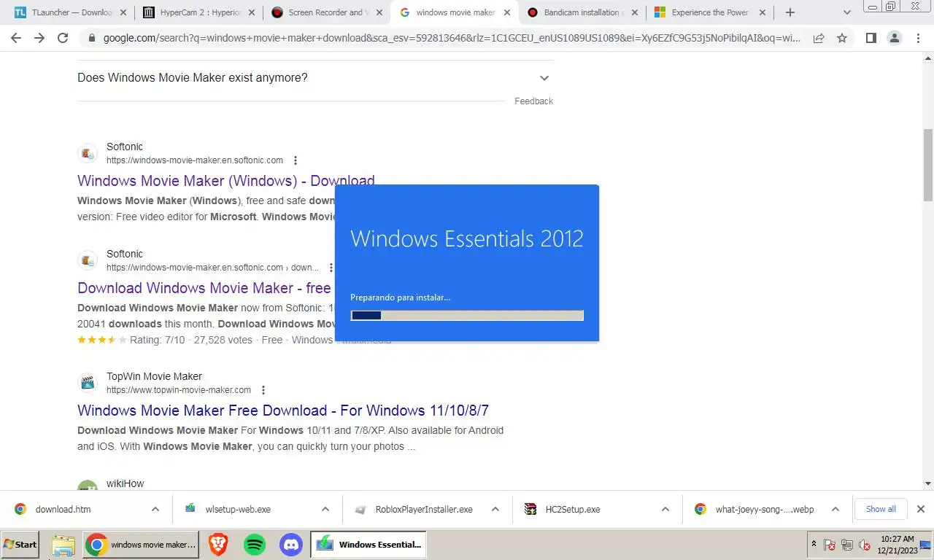Open more options for TopWin Movie Maker result
Viewport: 934px width, 560px height.
(x=263, y=390)
